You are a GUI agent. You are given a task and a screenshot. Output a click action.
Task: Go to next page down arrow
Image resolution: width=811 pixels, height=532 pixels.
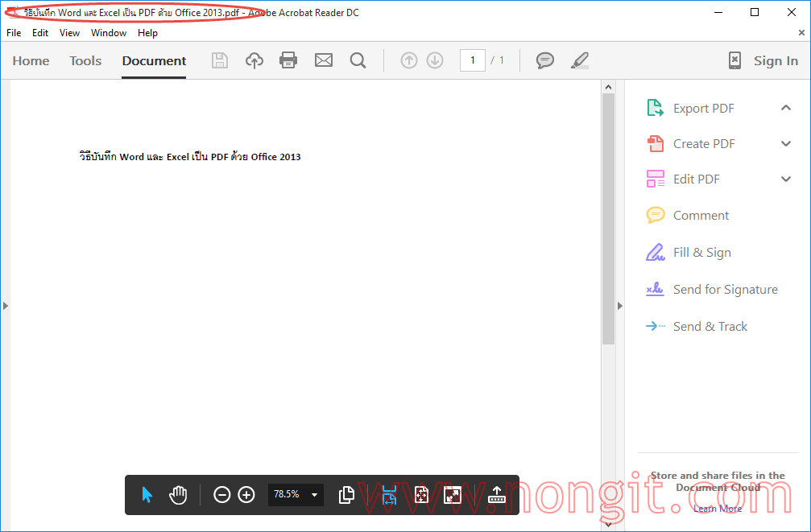(435, 60)
